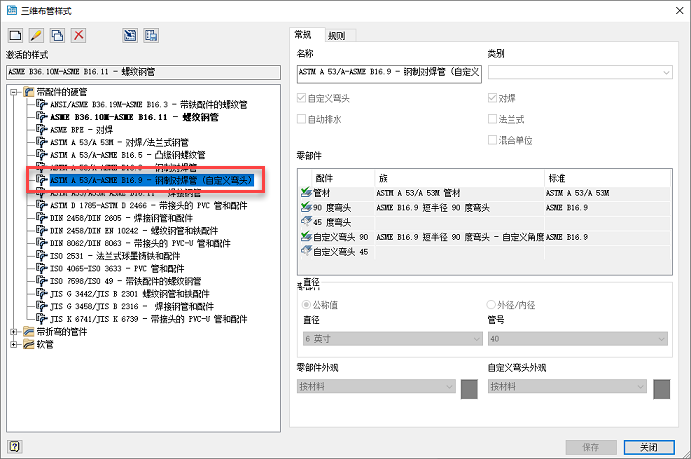Open the 自定义弯头外观 按材料 dropdown
Screen dimensions: 691x459
[567, 386]
